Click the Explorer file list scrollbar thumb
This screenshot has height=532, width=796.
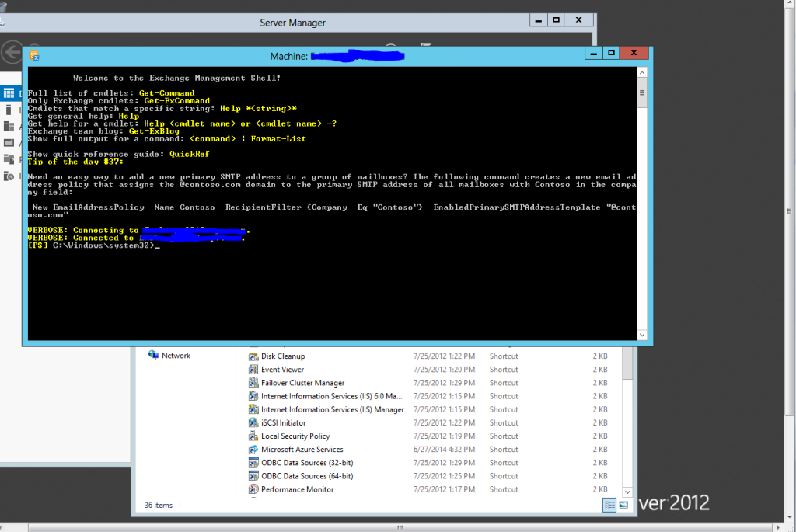[627, 363]
